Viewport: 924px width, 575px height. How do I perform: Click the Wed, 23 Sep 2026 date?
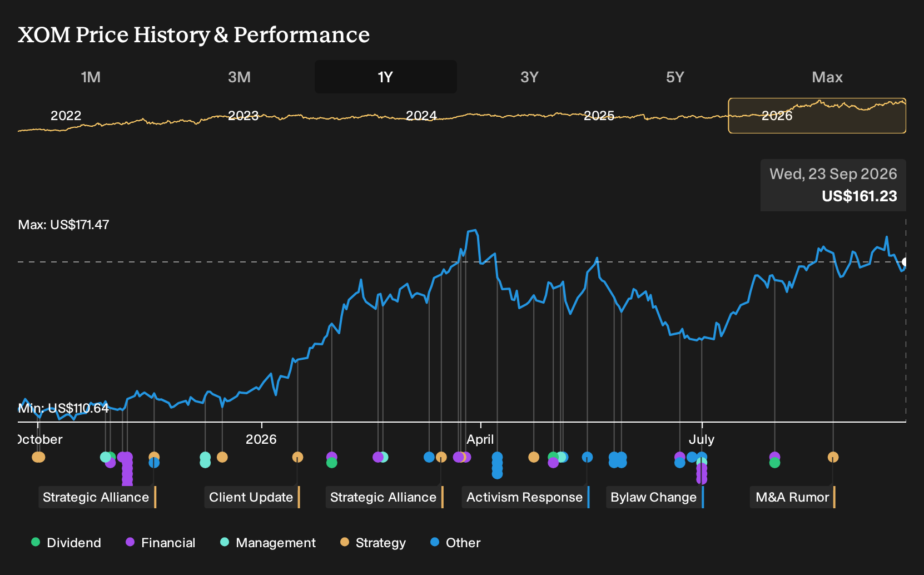[x=833, y=174]
